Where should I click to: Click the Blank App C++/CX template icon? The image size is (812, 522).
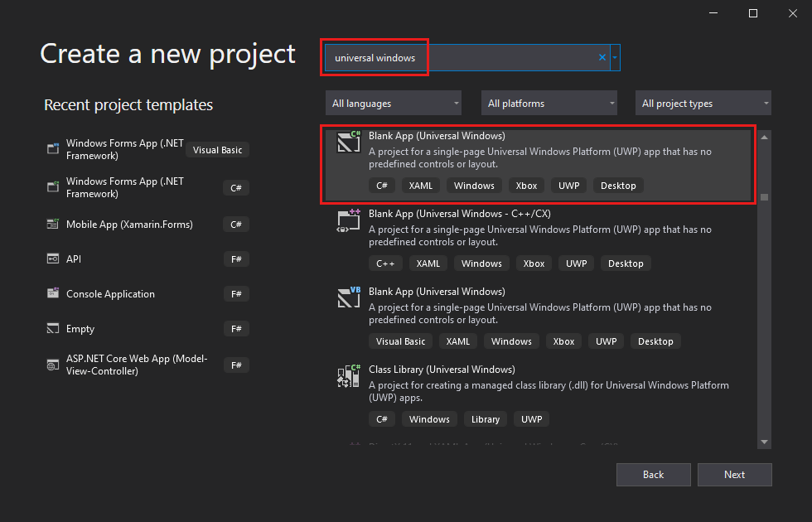click(x=347, y=220)
